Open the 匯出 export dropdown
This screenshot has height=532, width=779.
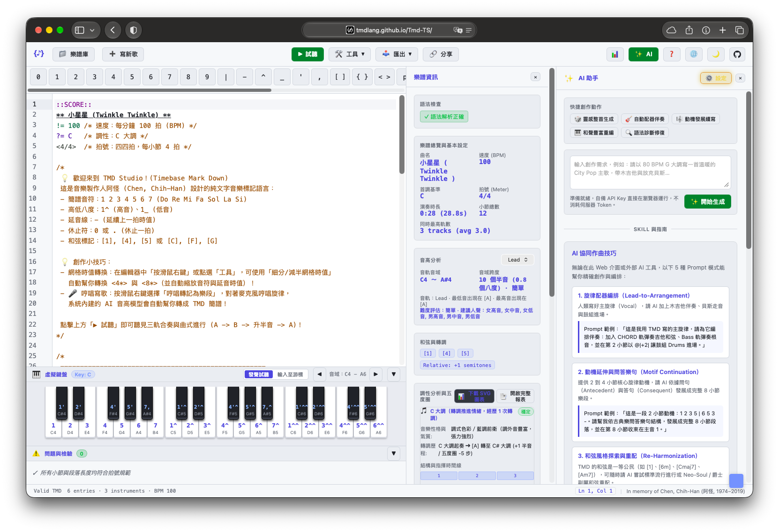[x=397, y=54]
